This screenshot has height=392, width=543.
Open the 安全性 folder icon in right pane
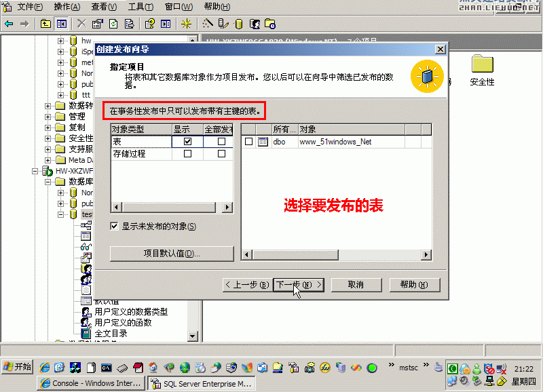click(x=482, y=64)
